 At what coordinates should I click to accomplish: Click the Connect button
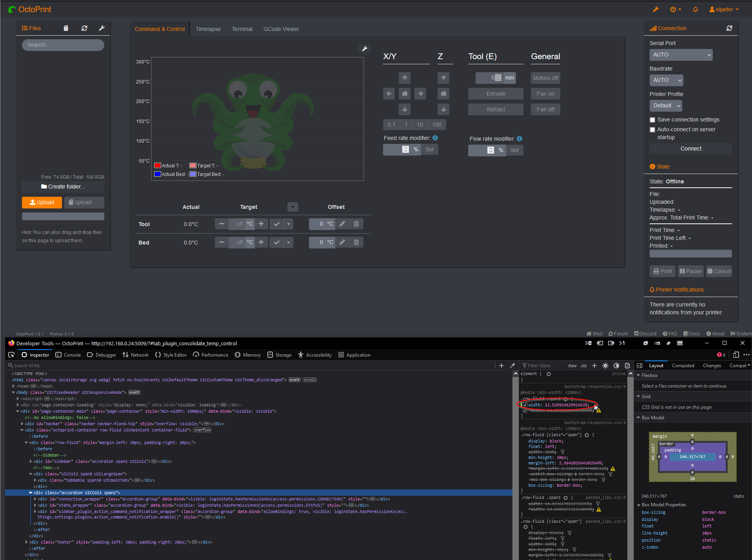[x=690, y=148]
